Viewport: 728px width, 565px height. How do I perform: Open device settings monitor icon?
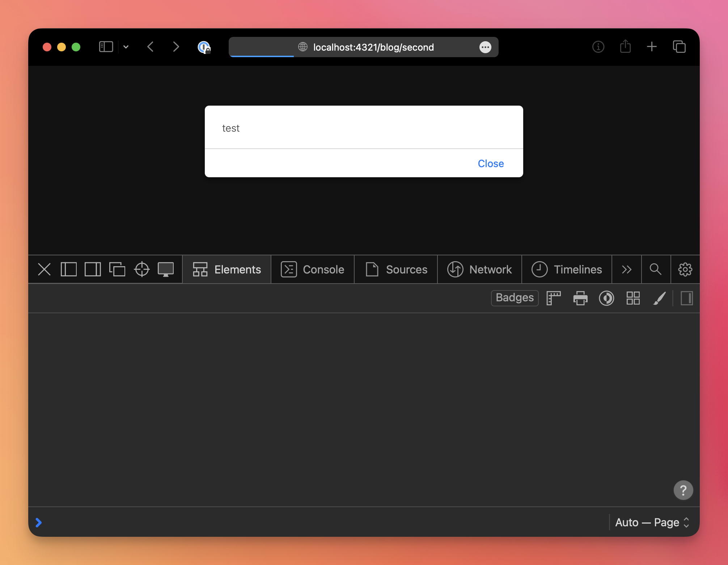coord(166,269)
